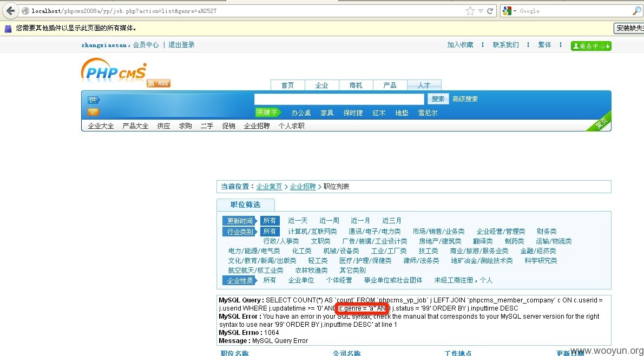Filter jobs by 近一周
644x356 pixels.
(x=329, y=221)
